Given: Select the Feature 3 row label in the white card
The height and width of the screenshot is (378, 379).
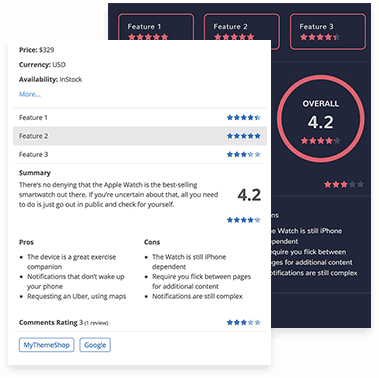Looking at the screenshot, I should coord(33,154).
